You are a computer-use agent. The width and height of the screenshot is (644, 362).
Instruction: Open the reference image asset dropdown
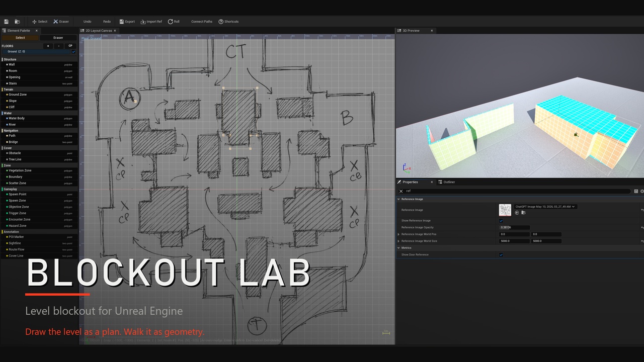coord(545,207)
